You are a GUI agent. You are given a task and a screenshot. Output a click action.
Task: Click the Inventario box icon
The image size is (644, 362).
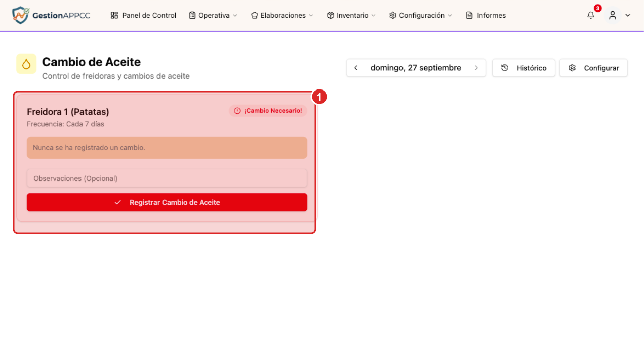(x=331, y=15)
